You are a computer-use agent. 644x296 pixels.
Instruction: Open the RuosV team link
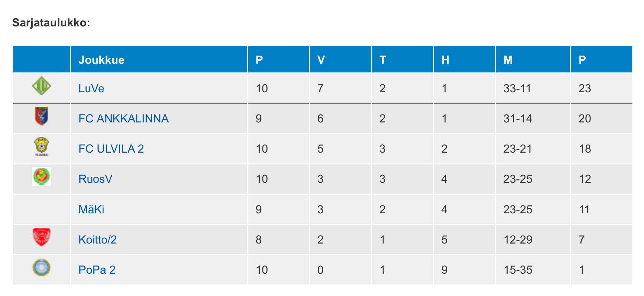[95, 179]
